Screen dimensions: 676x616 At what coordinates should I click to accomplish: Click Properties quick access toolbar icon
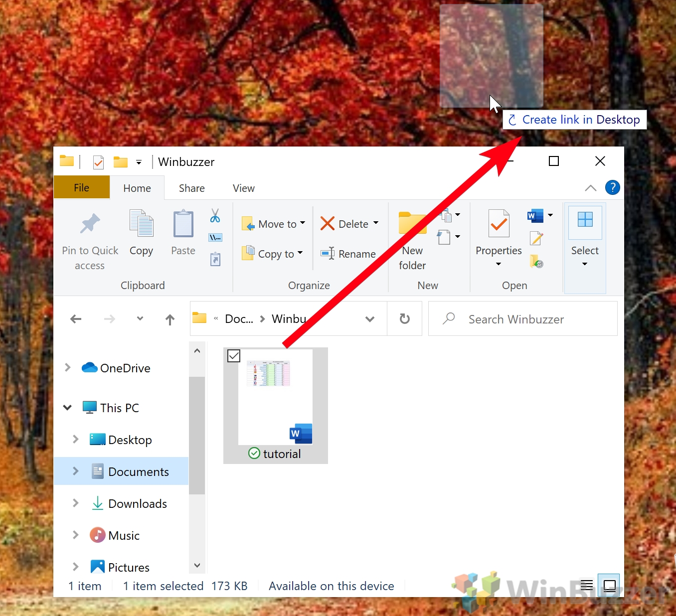pyautogui.click(x=98, y=162)
